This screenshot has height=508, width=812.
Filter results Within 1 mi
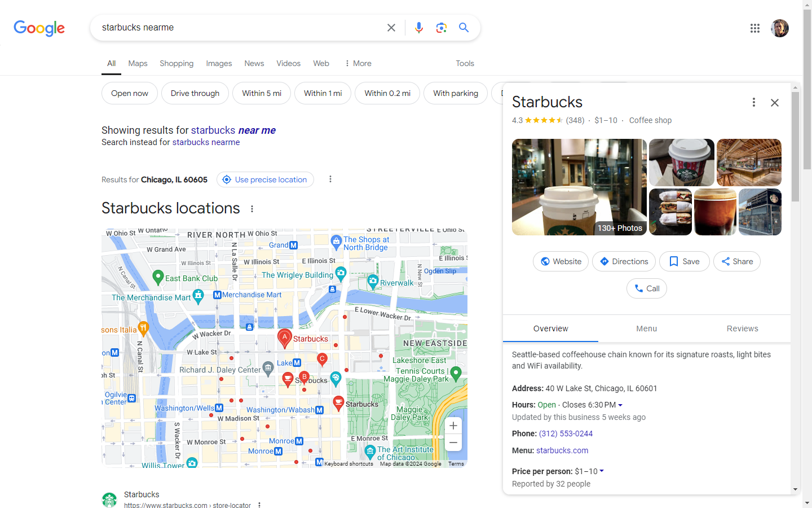323,93
